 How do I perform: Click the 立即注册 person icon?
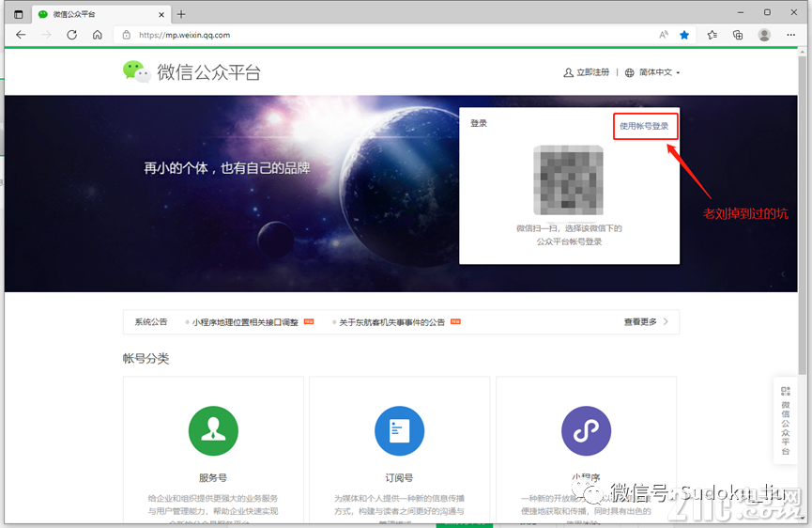[568, 72]
